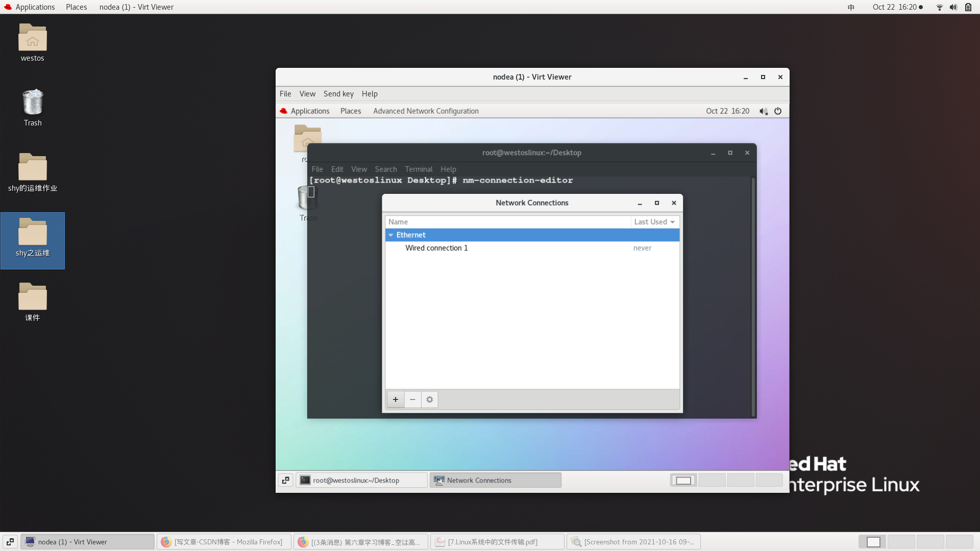Open terminal Search menu
The height and width of the screenshot is (551, 980).
tap(385, 169)
